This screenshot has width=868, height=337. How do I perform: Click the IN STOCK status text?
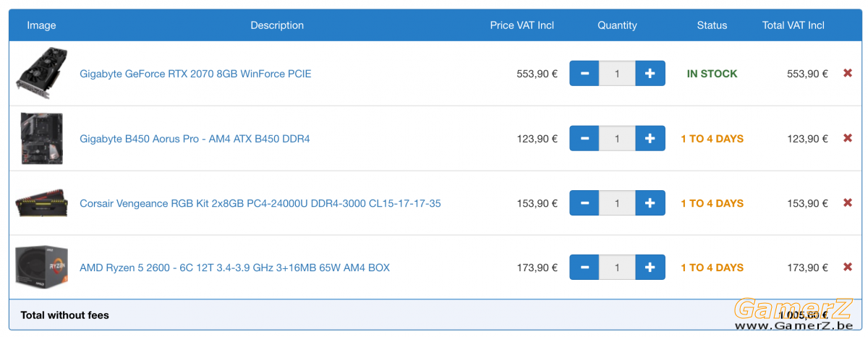point(712,74)
